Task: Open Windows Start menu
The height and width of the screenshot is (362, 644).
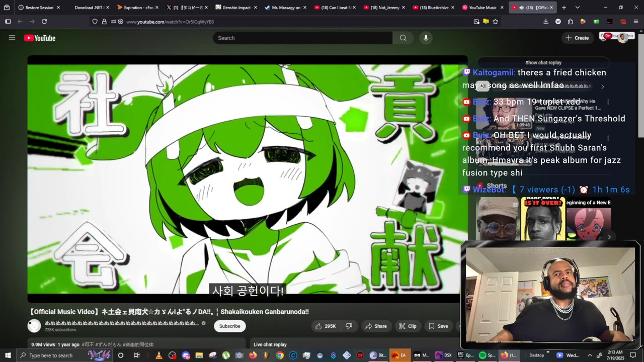Action: pyautogui.click(x=8, y=355)
